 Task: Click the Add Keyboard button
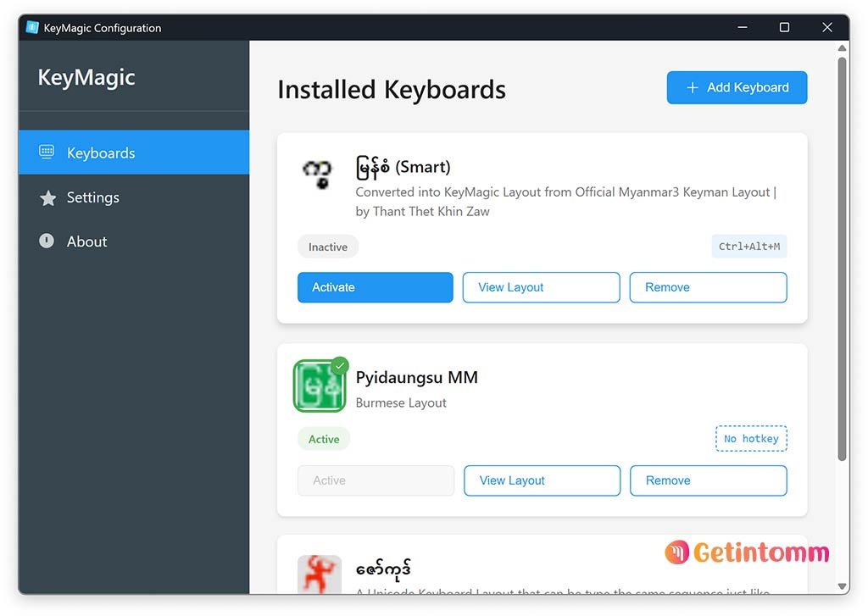737,87
